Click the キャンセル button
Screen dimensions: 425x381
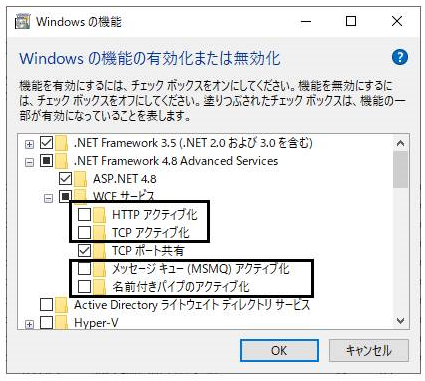(x=369, y=350)
